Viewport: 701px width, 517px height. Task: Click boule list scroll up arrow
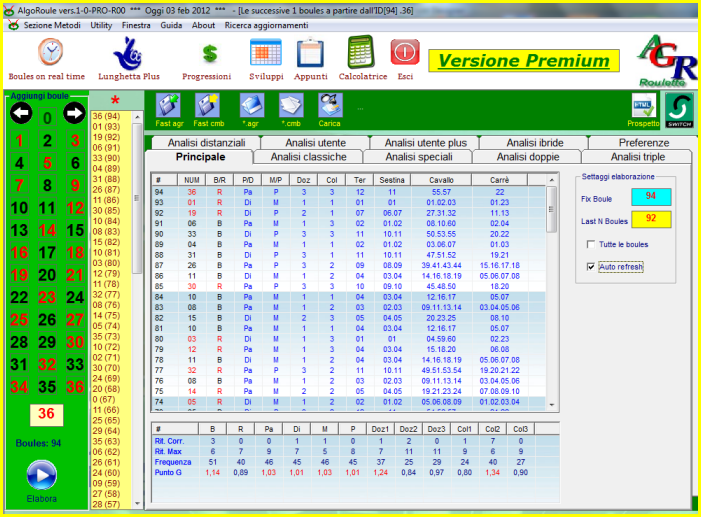coord(137,117)
